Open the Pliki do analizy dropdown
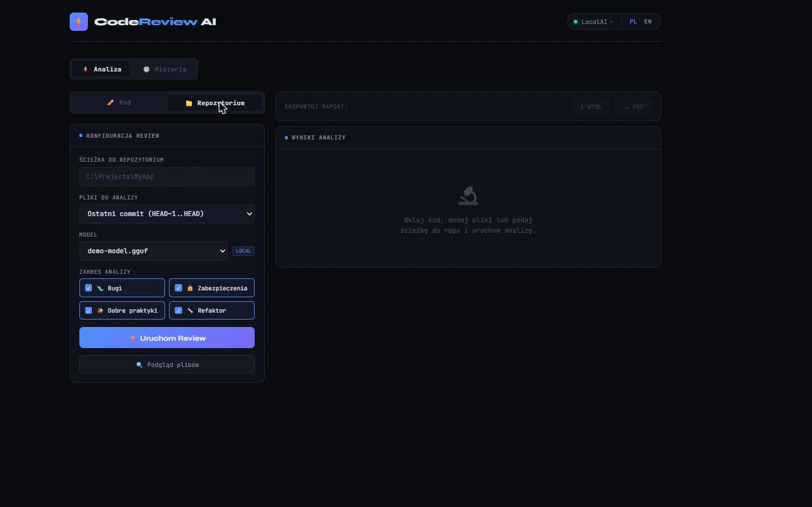The image size is (812, 507). (x=167, y=214)
